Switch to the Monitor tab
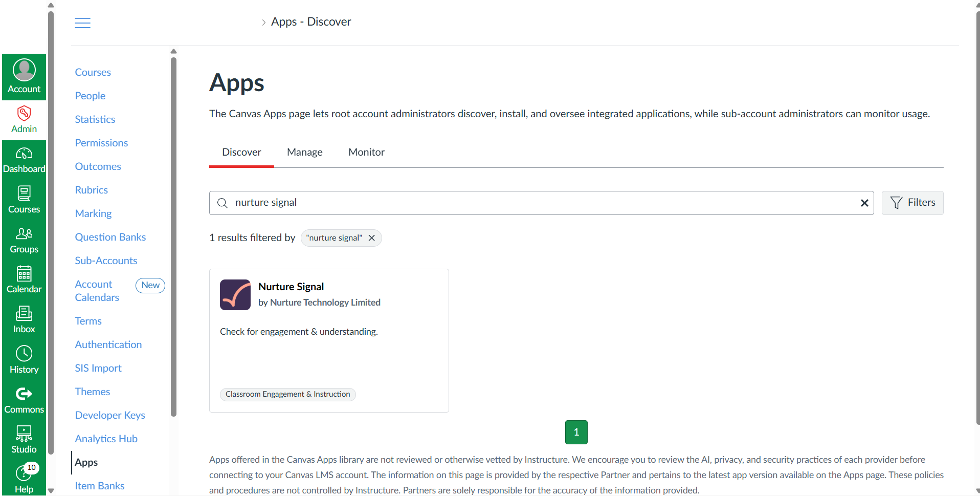 (x=367, y=152)
